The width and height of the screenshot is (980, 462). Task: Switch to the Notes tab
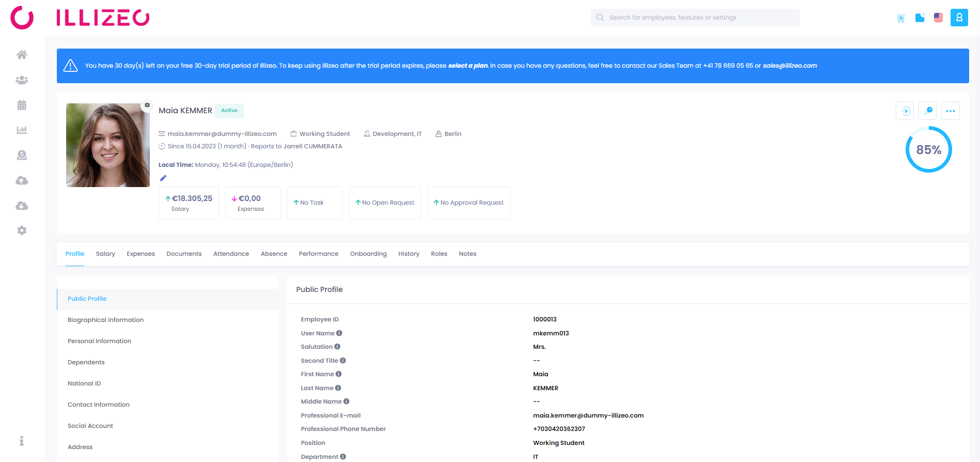468,254
